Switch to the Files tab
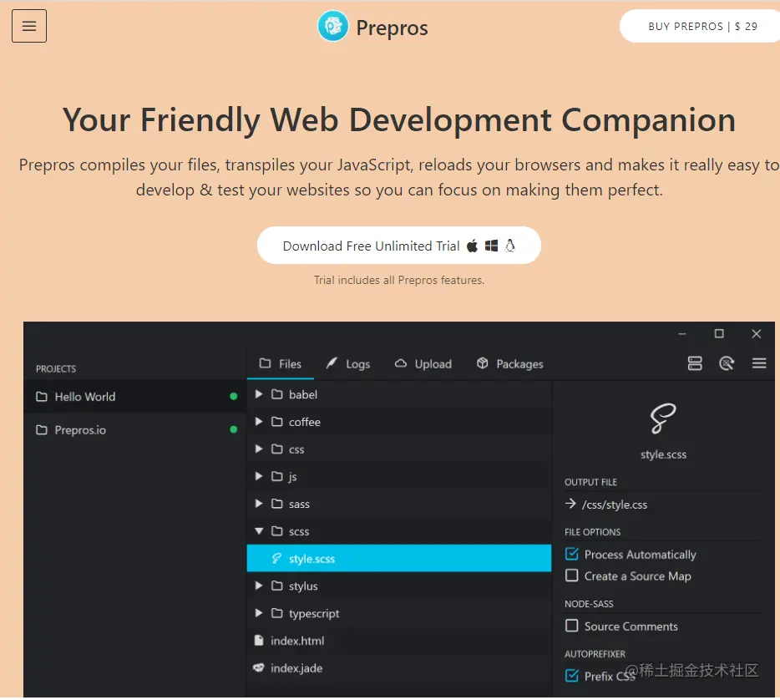The width and height of the screenshot is (780, 700). coord(280,363)
